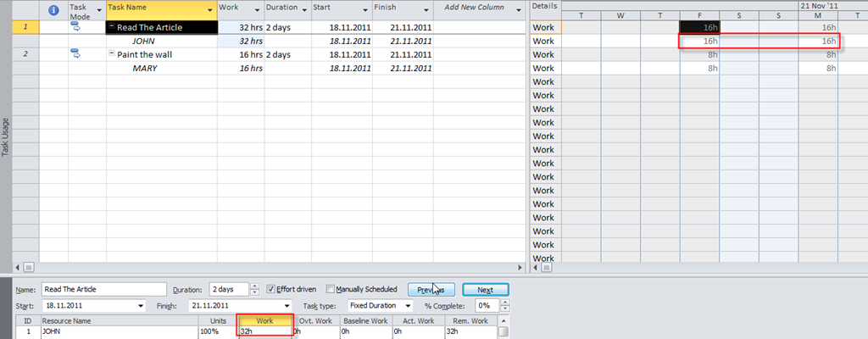Screen dimensions: 868x339
Task: Toggle the Effort driven checkbox
Action: click(271, 289)
